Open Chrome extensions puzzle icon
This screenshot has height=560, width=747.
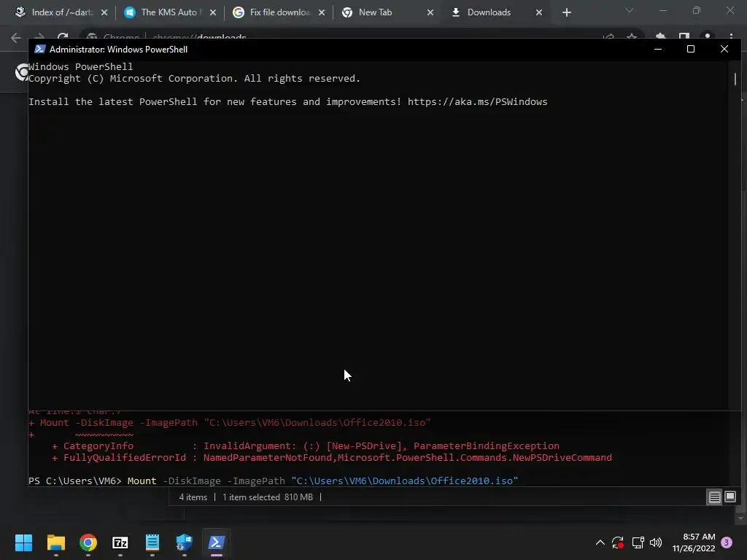660,36
